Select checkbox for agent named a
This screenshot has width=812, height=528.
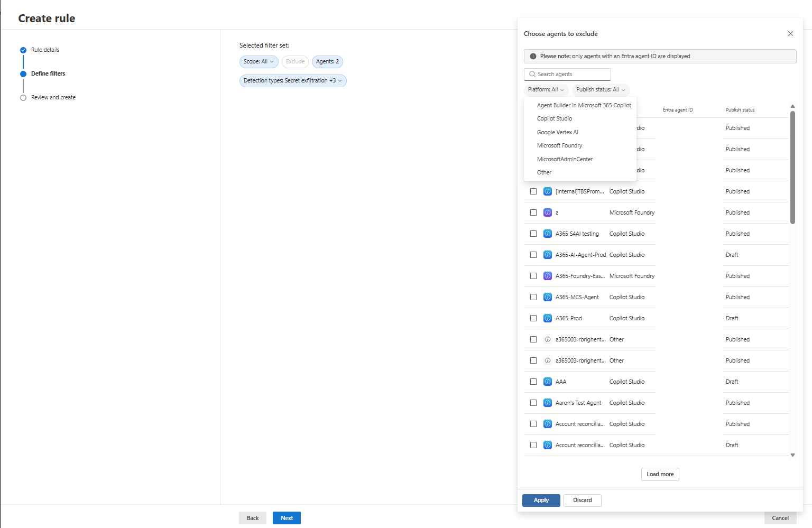click(533, 212)
